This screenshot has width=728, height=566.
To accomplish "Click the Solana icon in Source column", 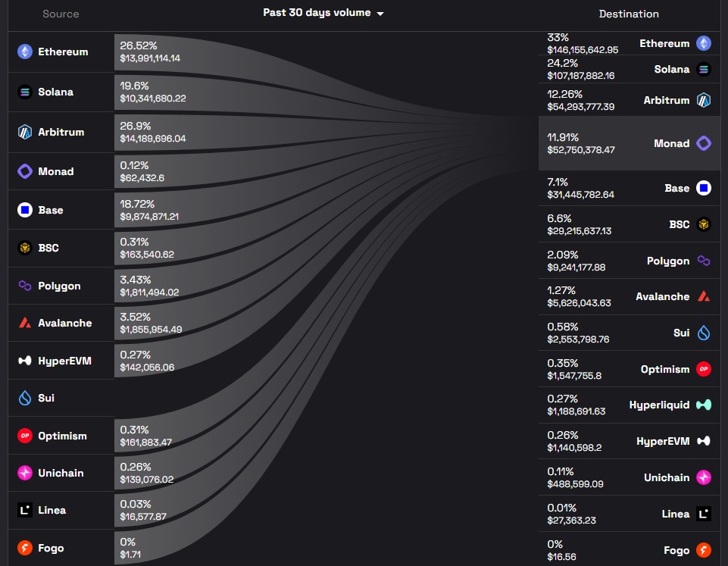I will click(x=24, y=92).
